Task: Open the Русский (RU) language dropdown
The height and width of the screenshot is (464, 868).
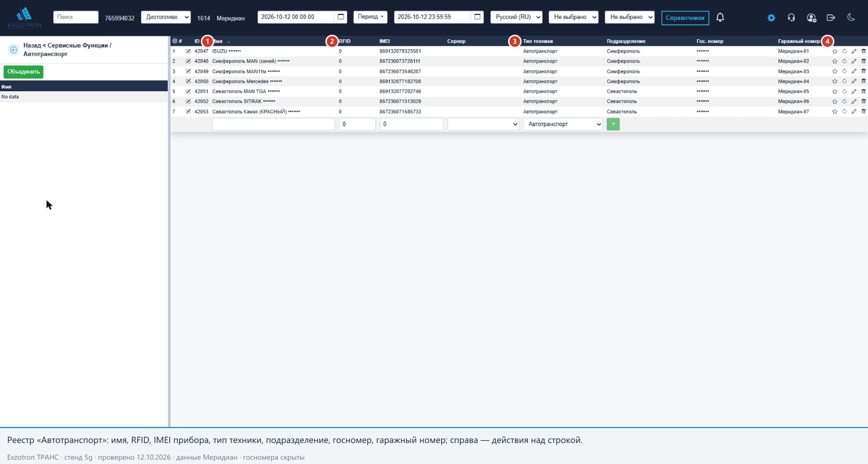Action: coord(516,17)
